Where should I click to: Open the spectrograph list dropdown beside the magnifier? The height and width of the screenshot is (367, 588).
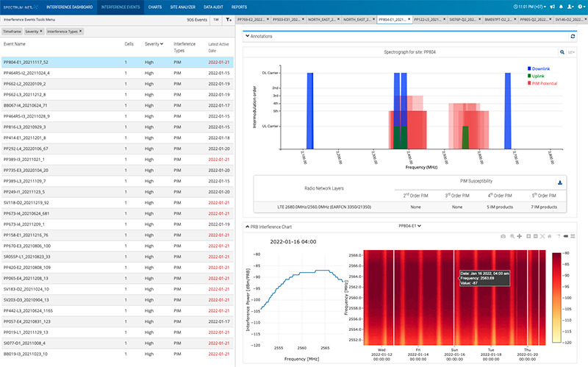[571, 52]
